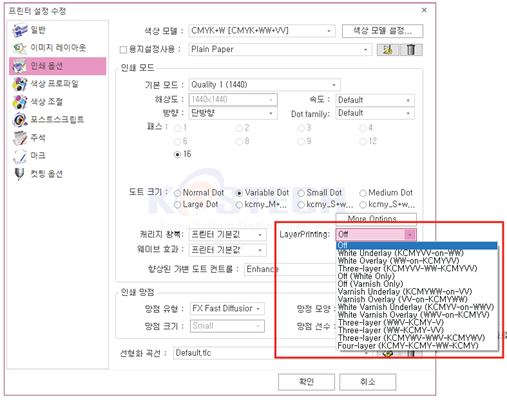Click the 색상 조절 icon
The image size is (507, 402).
click(x=20, y=102)
